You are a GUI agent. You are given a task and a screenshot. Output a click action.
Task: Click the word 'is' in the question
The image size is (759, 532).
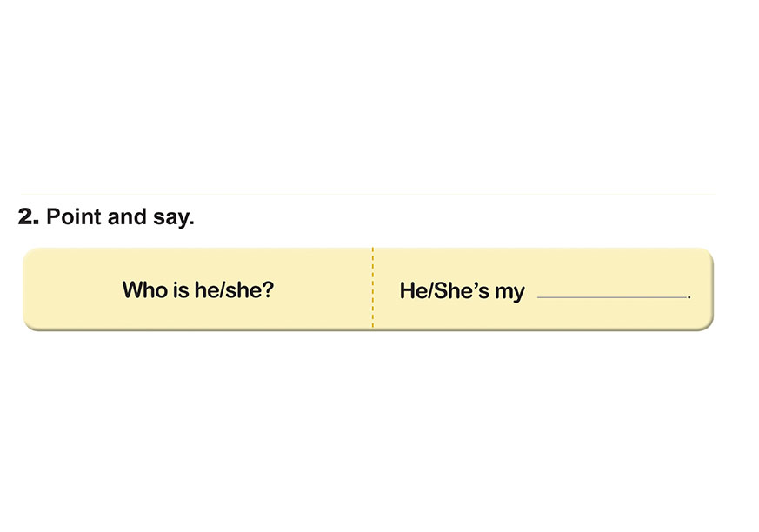pos(179,289)
